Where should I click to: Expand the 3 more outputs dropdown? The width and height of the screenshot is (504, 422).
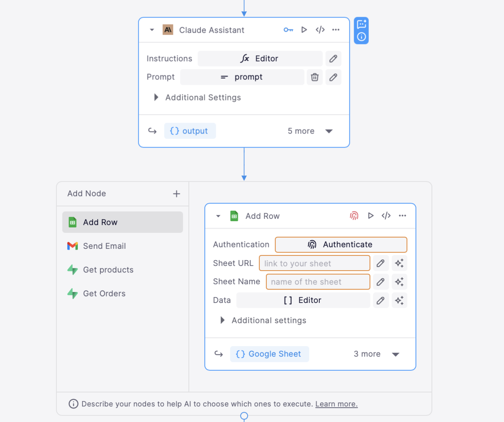[376, 354]
